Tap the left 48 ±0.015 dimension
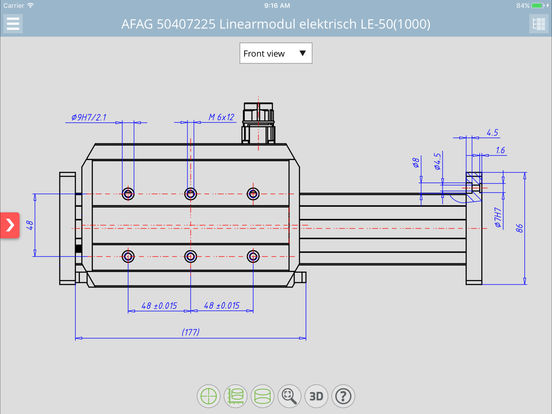 [x=159, y=305]
